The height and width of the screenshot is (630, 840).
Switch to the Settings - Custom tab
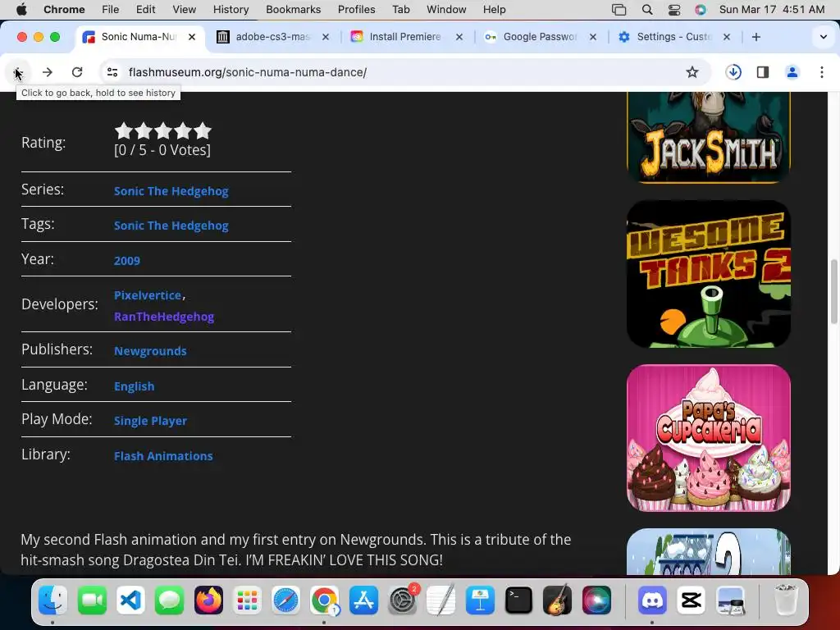click(675, 37)
